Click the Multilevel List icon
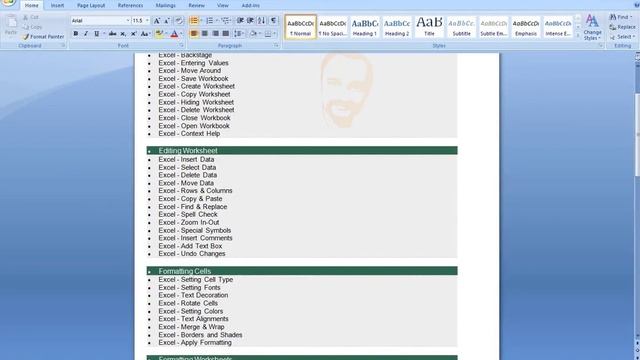Screen dimensions: 640x360 [225, 21]
